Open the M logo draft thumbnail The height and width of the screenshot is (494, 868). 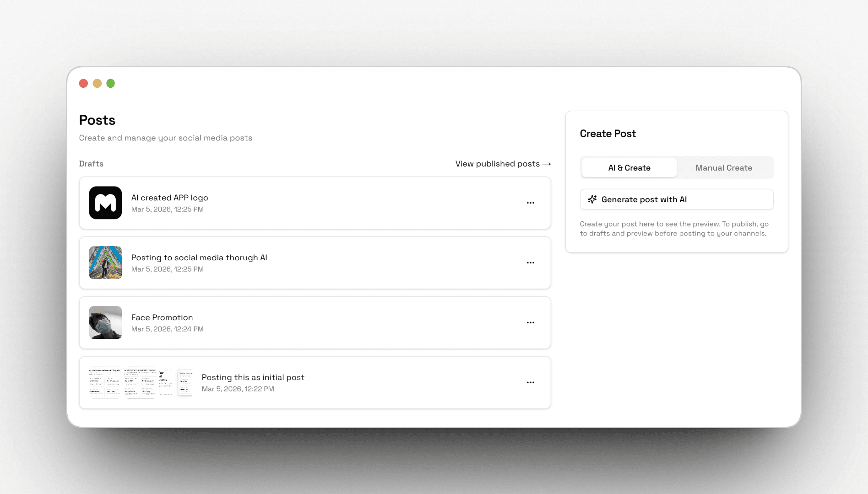point(105,203)
